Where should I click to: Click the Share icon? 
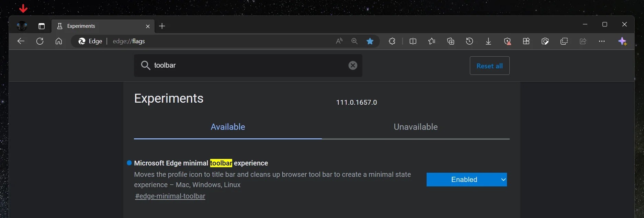pos(583,41)
